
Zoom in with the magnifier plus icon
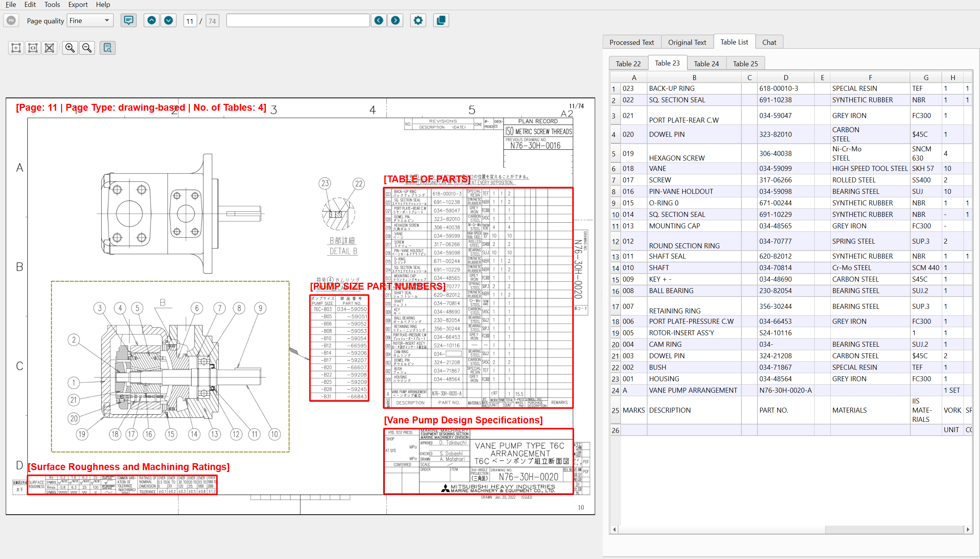point(70,48)
